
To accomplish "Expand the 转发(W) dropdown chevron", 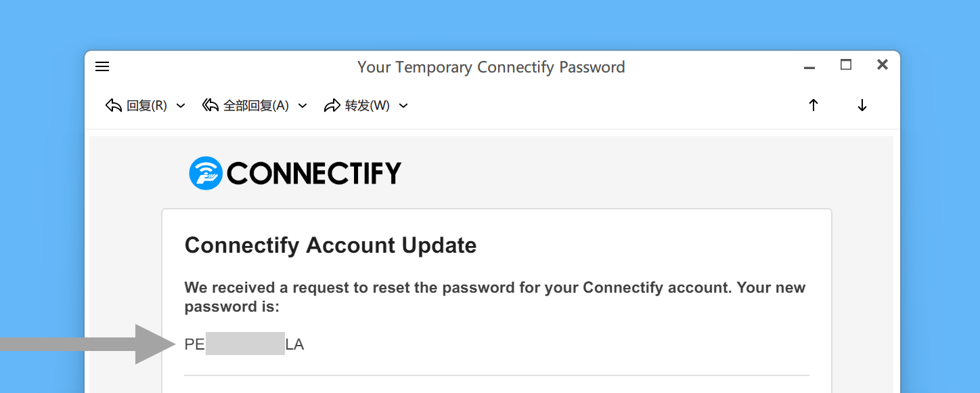I will (x=403, y=106).
